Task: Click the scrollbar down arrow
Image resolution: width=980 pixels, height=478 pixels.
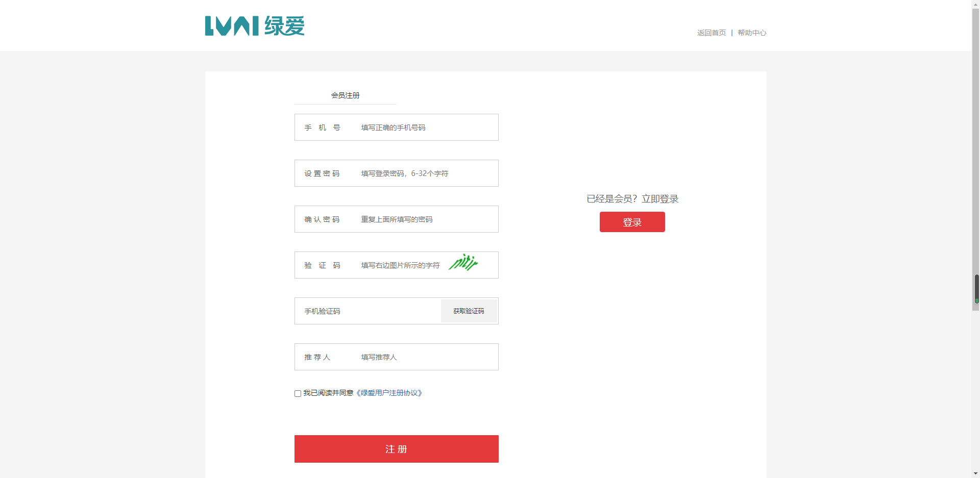Action: [x=975, y=473]
